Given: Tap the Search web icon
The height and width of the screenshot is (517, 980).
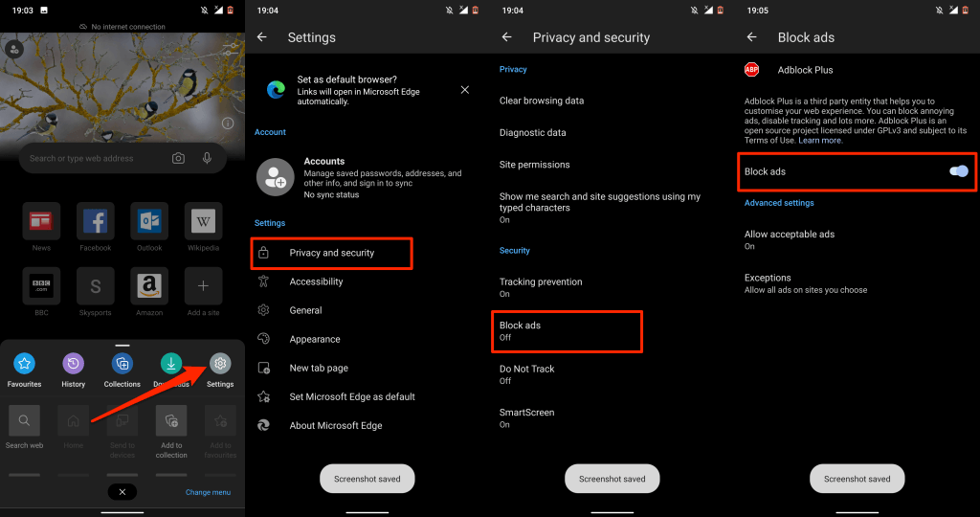Looking at the screenshot, I should (24, 420).
